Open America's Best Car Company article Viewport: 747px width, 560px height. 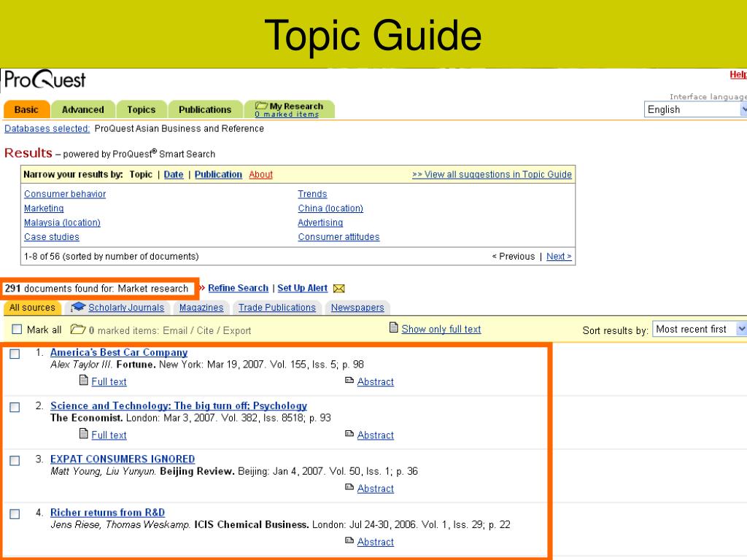(x=119, y=352)
